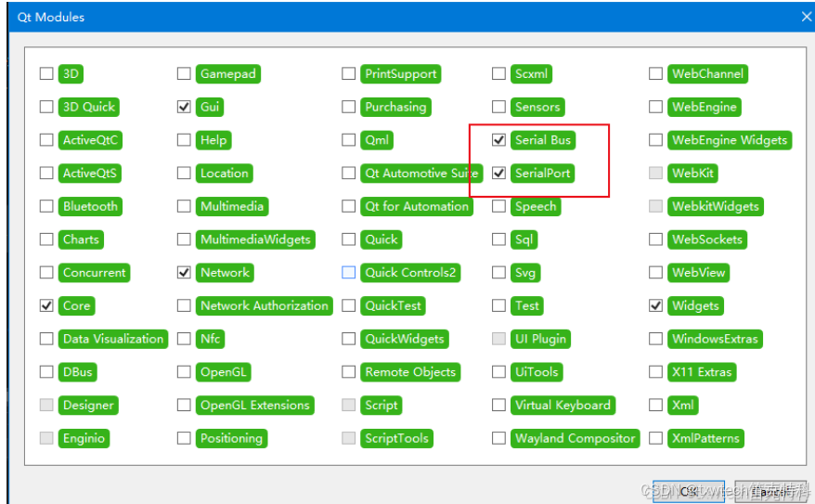Screen dimensions: 815x504
Task: Uncheck the Gui module checkbox
Action: 184,107
